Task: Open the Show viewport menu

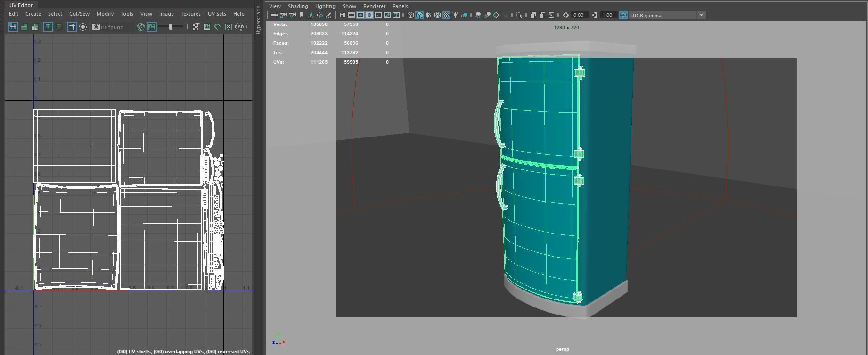Action: 349,6
